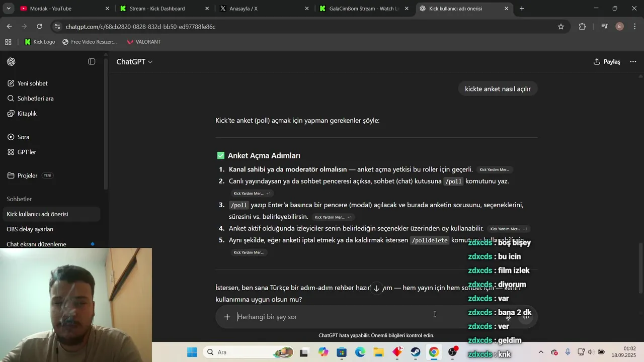This screenshot has width=644, height=362.
Task: Expand the ChatGPT model selector dropdown
Action: tap(134, 61)
